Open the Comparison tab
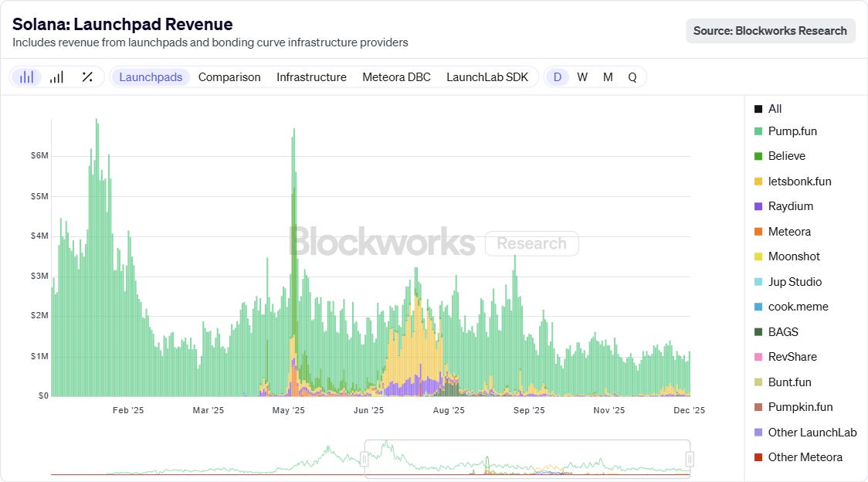Image resolution: width=868 pixels, height=482 pixels. (229, 77)
